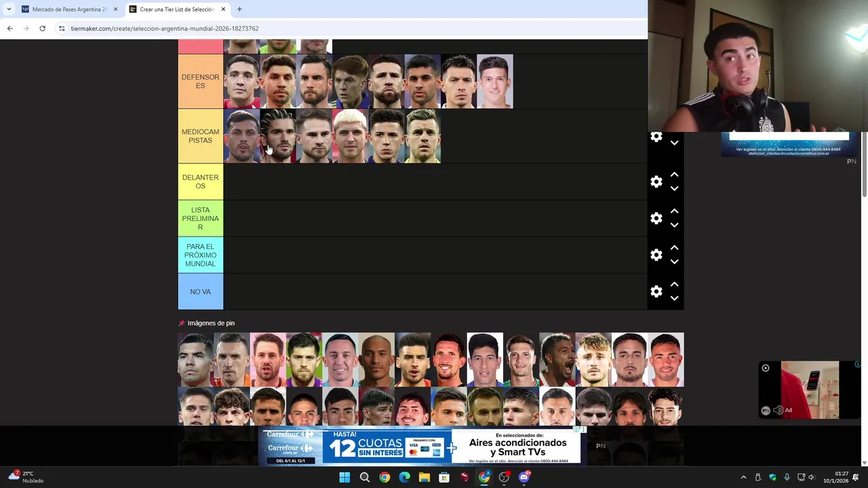Viewport: 868px width, 488px height.
Task: Edit the blue NO VA tier label
Action: pos(200,291)
